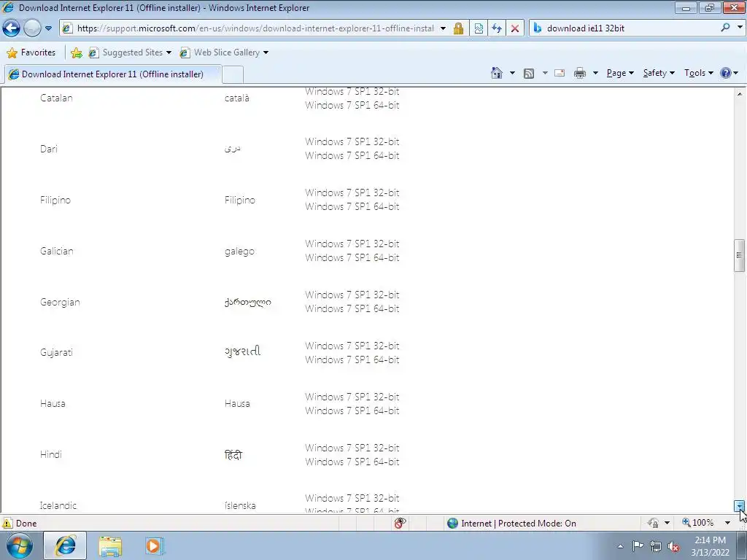Open the Windows Start button

(x=20, y=545)
